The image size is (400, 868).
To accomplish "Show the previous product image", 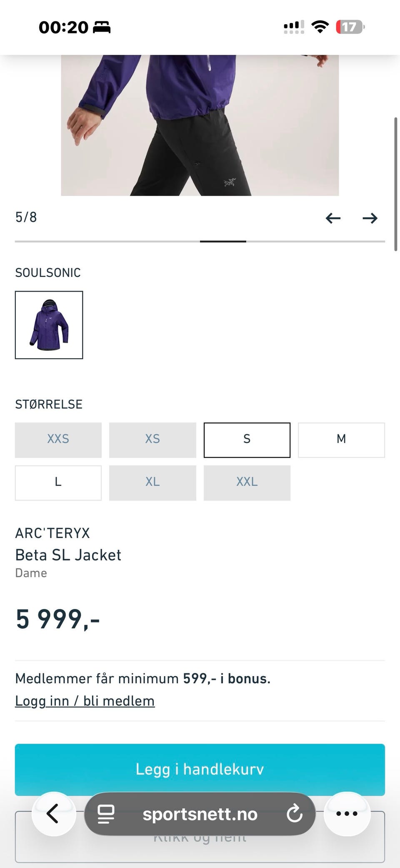I will click(x=333, y=218).
